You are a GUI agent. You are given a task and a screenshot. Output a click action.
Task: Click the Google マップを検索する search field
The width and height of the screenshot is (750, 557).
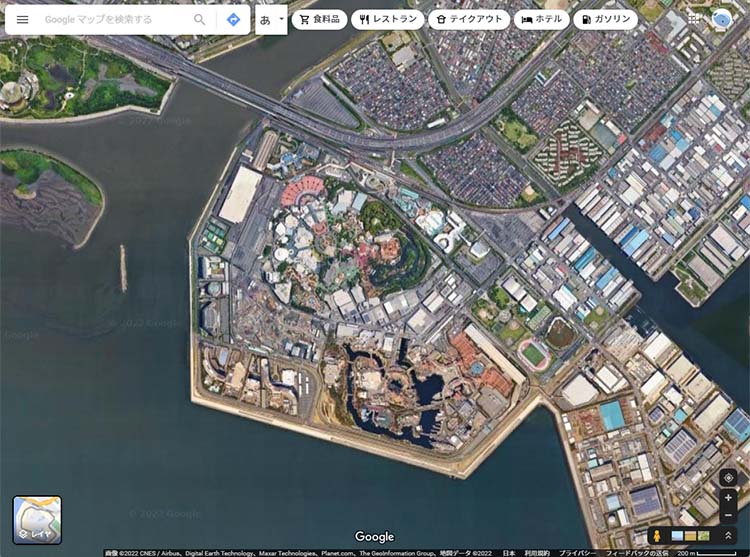coord(114,20)
